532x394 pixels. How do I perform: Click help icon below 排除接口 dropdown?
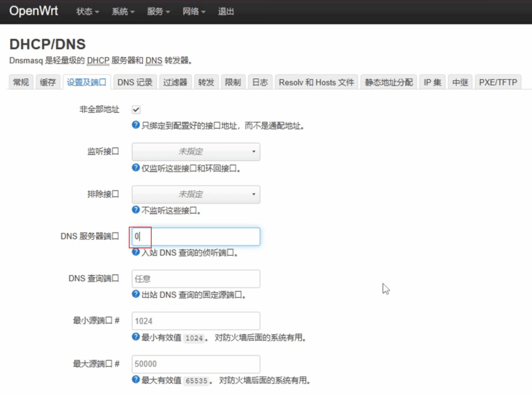coord(136,211)
